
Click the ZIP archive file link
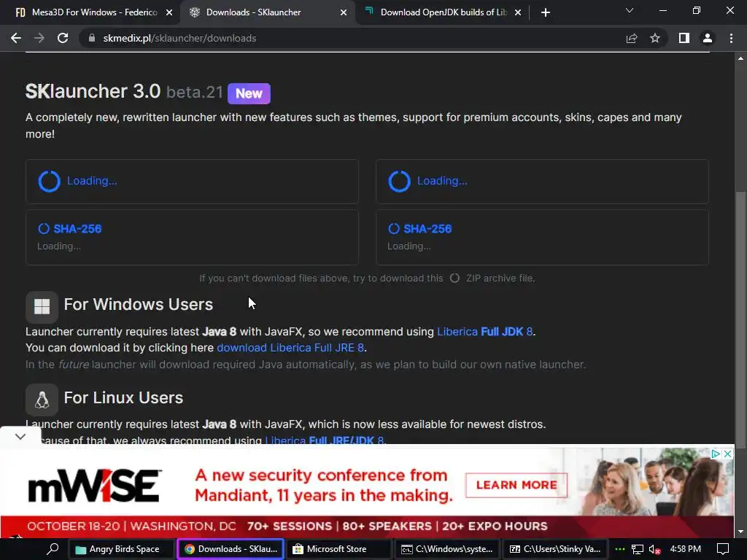point(492,278)
